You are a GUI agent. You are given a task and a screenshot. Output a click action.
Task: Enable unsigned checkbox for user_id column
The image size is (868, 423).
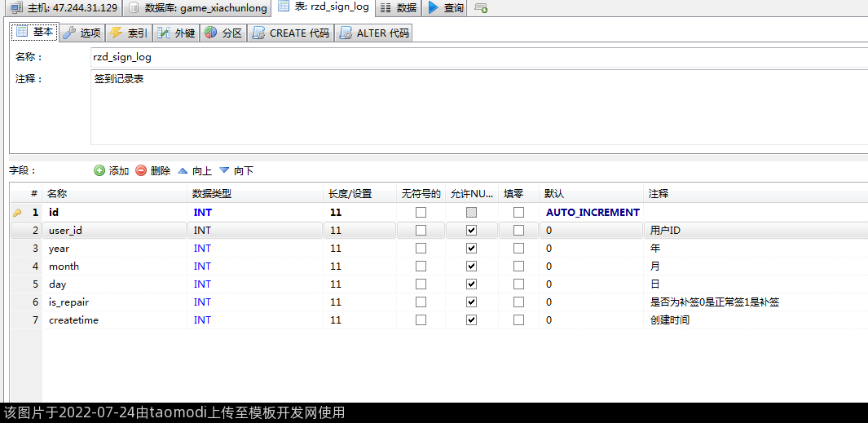(x=421, y=231)
